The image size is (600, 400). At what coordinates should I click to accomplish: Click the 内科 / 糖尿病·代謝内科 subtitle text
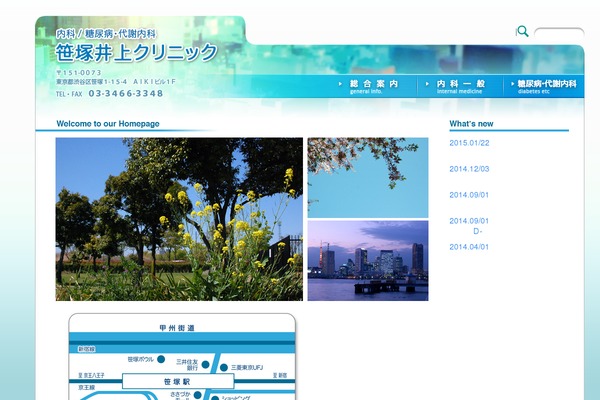106,34
